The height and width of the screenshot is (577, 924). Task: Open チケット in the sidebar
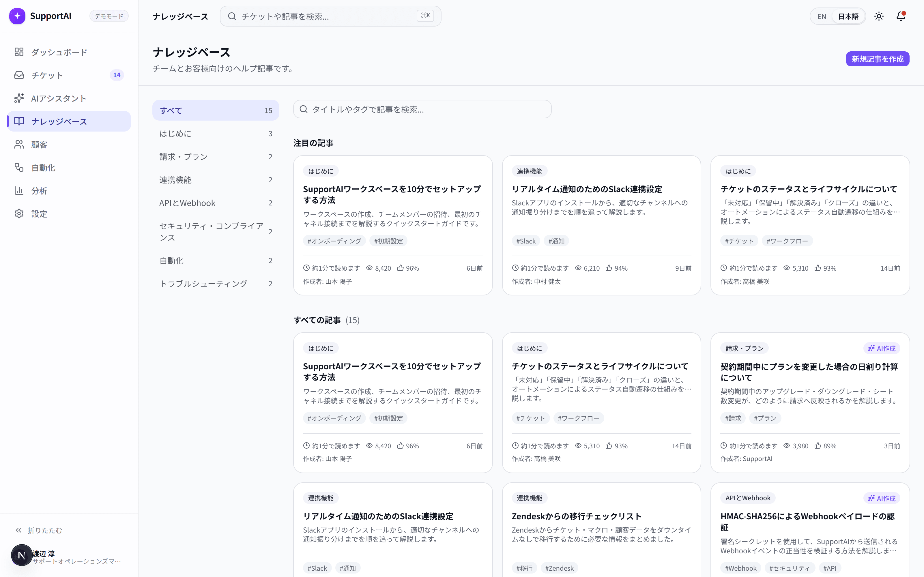click(69, 75)
